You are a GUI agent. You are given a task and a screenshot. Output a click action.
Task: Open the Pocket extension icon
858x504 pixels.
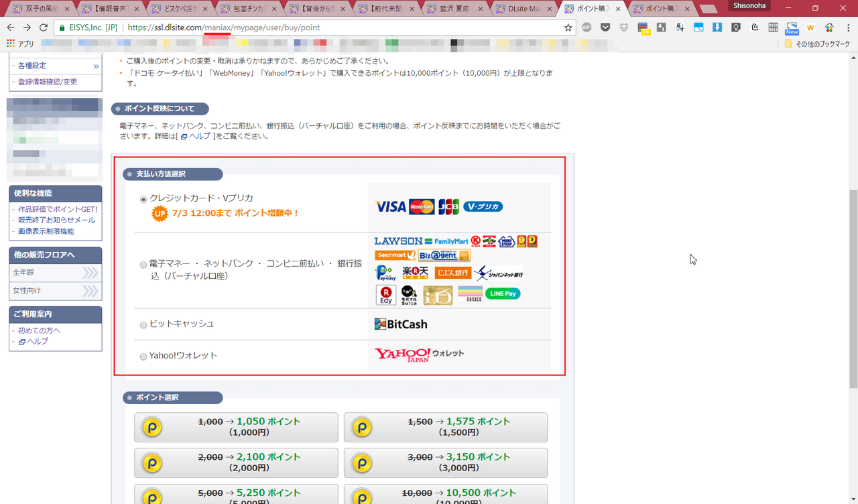coord(605,27)
